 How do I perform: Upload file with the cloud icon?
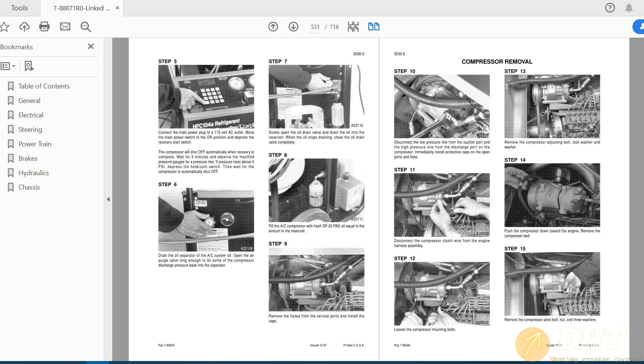pyautogui.click(x=24, y=27)
